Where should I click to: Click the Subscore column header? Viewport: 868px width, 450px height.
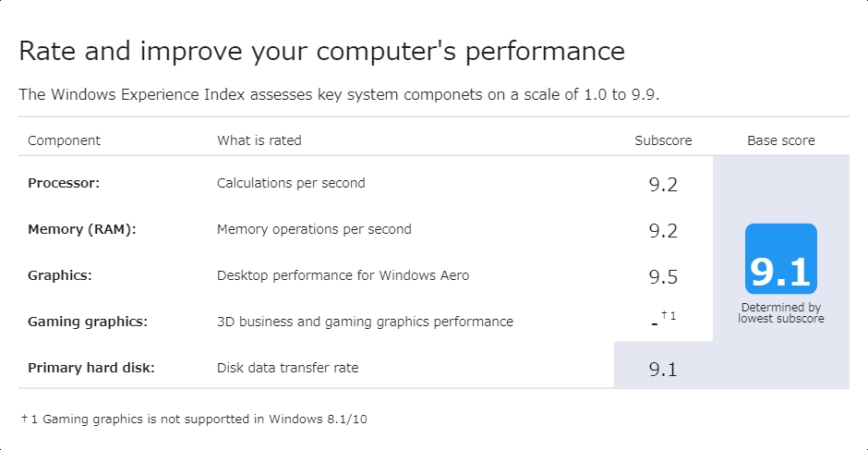[663, 140]
